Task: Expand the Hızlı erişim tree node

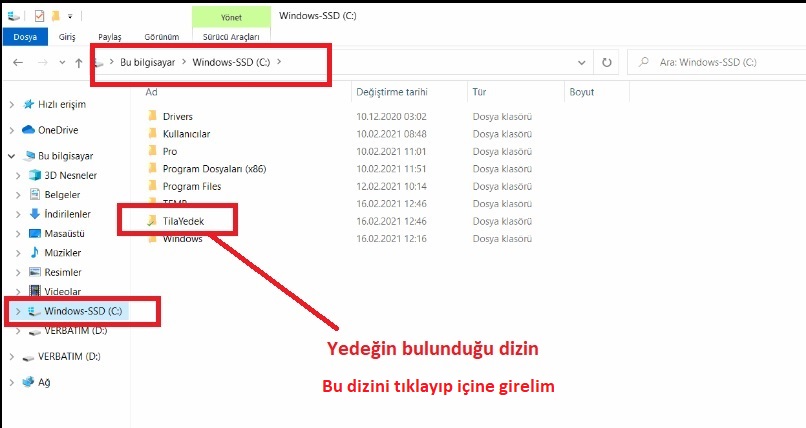Action: [10, 104]
